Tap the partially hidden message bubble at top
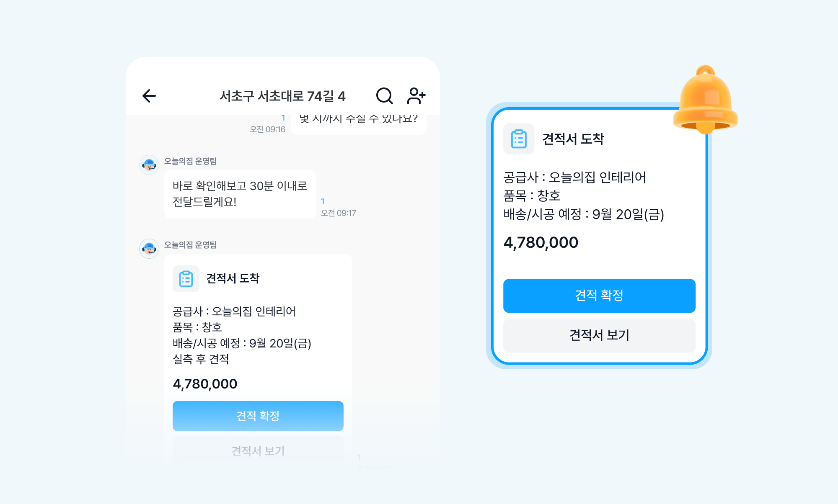838x504 pixels. pyautogui.click(x=358, y=122)
